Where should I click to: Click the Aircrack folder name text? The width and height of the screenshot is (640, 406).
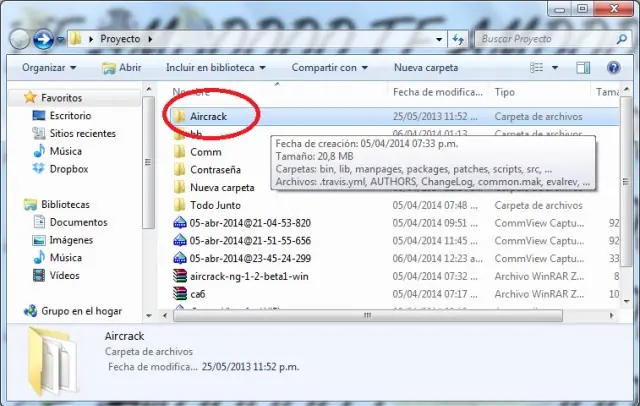point(208,117)
